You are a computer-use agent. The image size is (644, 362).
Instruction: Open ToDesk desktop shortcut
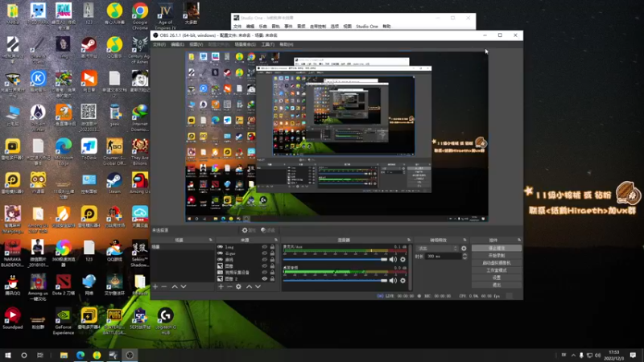pos(89,150)
